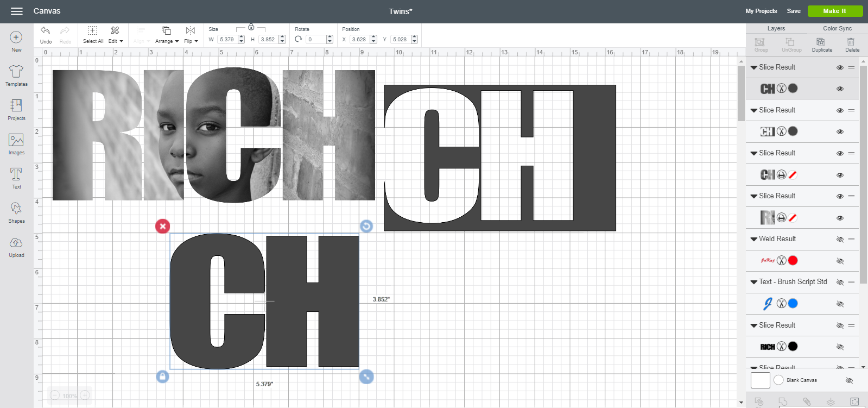Open My Projects

(x=761, y=11)
